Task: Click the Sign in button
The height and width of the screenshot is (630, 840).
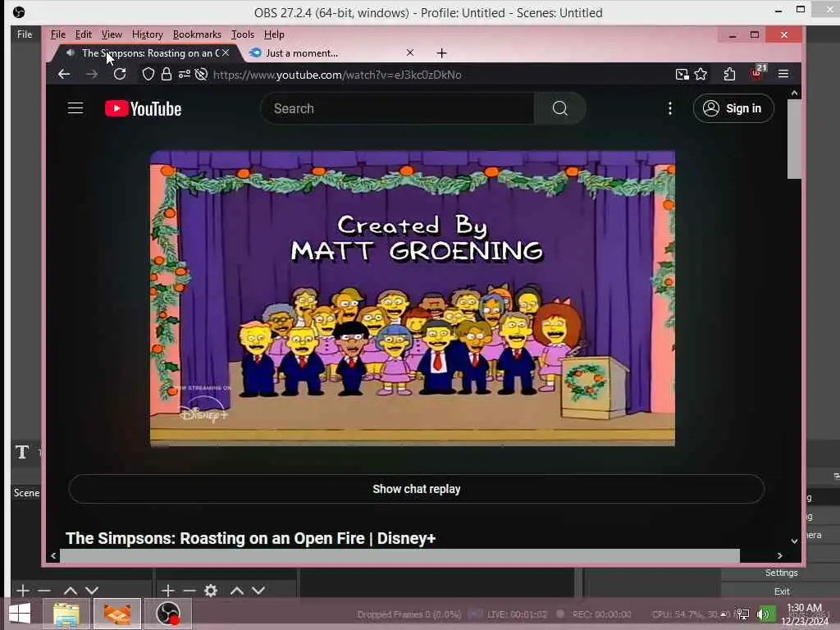Action: (733, 108)
